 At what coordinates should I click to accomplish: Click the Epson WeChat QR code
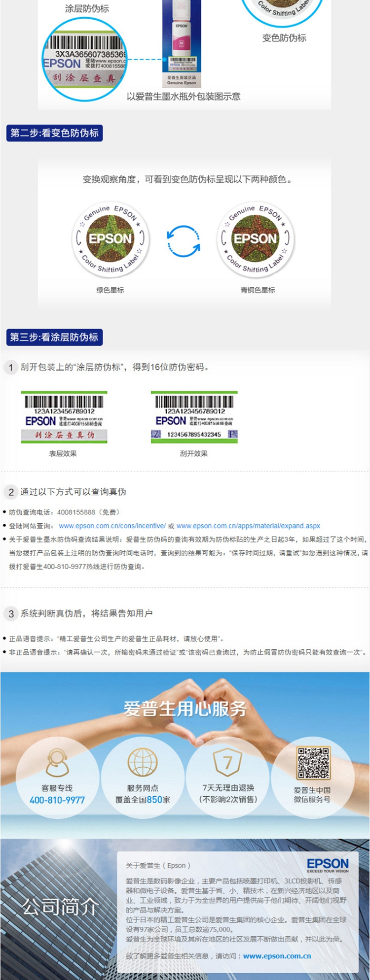click(313, 763)
